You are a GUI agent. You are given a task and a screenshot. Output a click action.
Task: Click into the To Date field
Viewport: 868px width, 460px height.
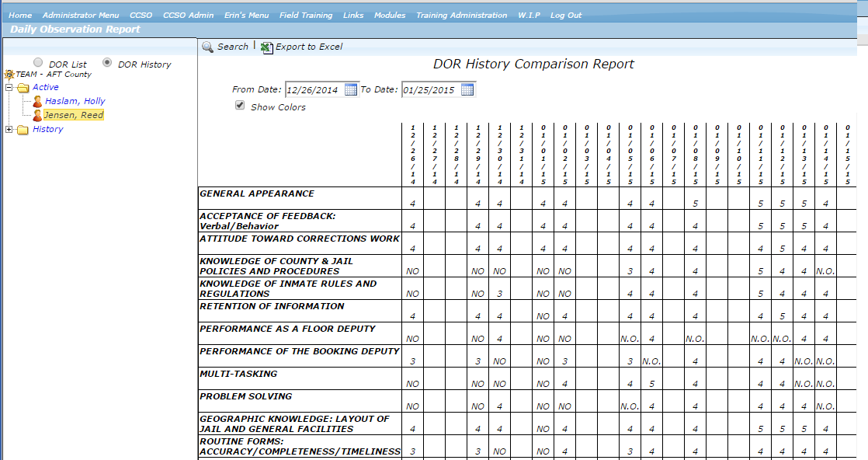click(x=429, y=90)
